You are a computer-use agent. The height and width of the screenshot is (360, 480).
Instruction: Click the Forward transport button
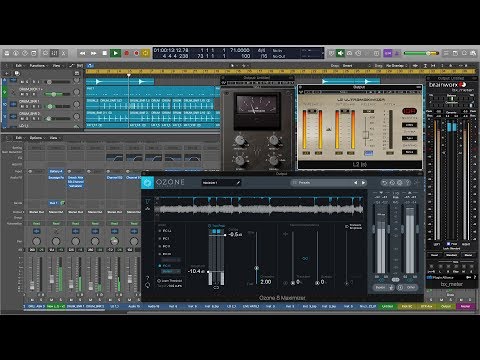93,53
